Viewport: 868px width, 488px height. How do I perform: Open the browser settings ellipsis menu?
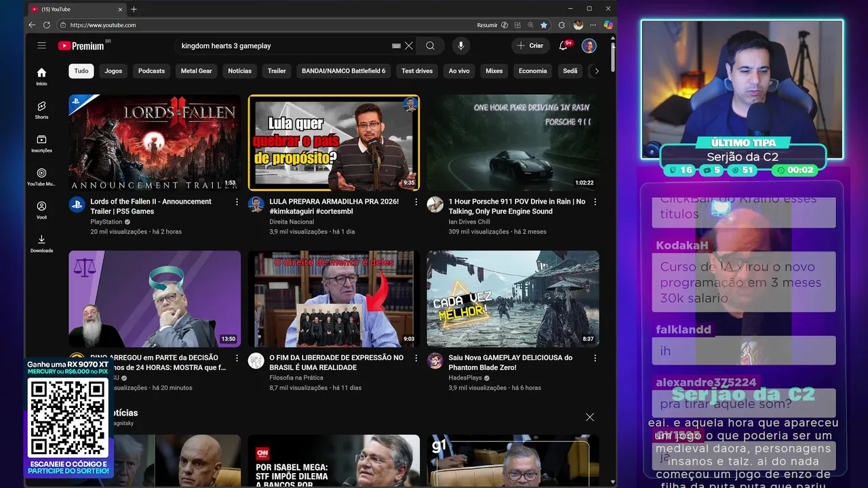[593, 25]
